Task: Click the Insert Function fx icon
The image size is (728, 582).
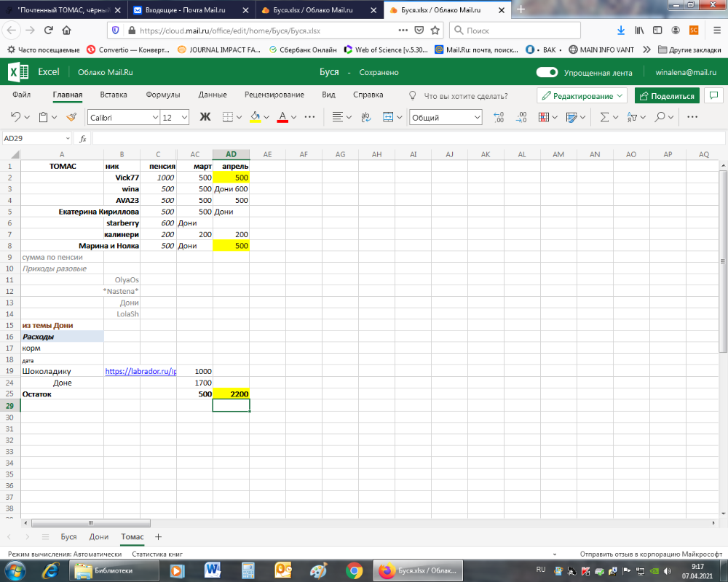Action: pos(83,138)
